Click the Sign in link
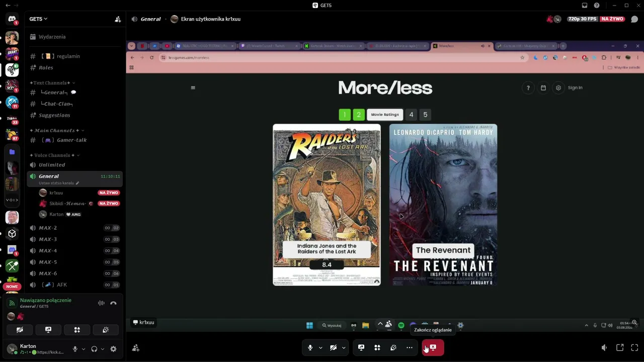This screenshot has height=362, width=644. coord(575,88)
